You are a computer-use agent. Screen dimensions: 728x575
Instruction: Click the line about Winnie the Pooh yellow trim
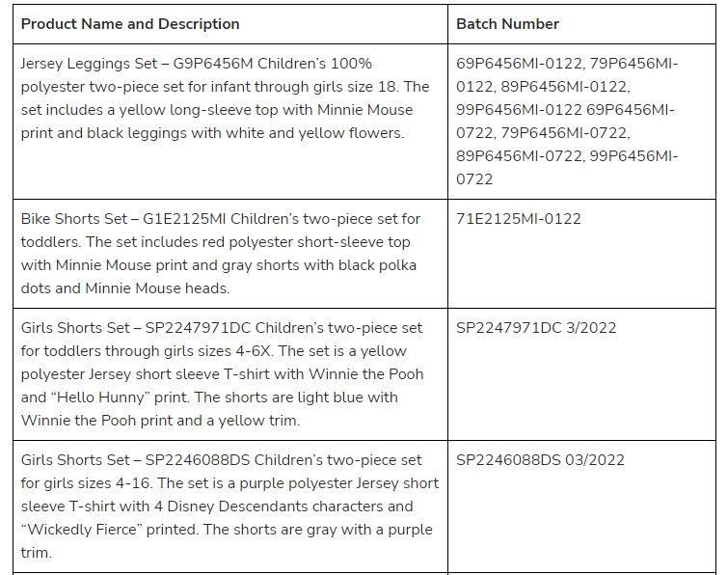click(x=161, y=421)
